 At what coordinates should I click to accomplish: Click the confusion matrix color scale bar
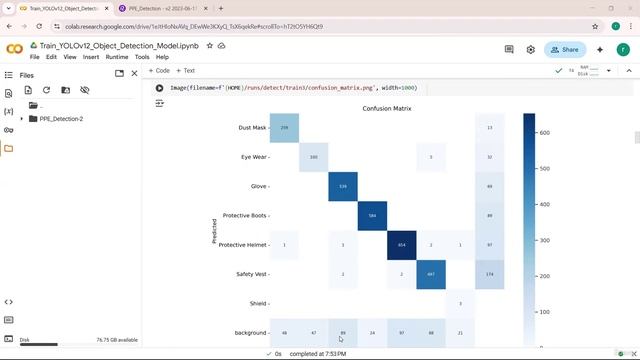point(529,230)
